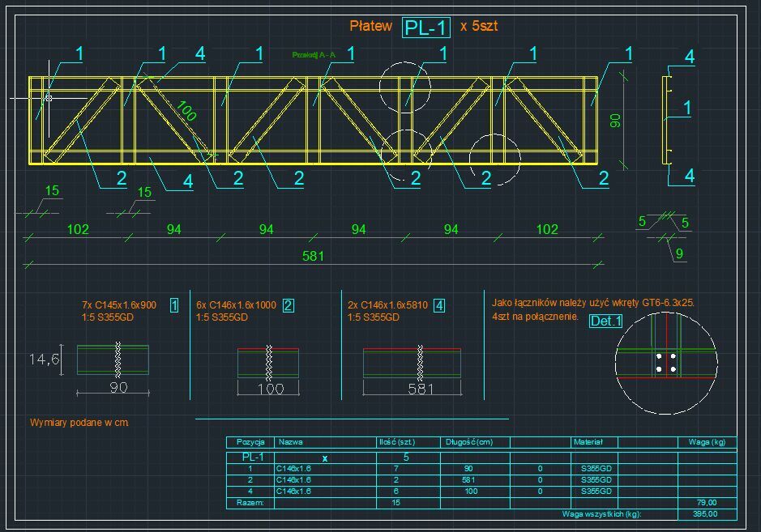Image resolution: width=761 pixels, height=532 pixels.
Task: Select the "x 5szt" quantity text
Action: pyautogui.click(x=478, y=26)
